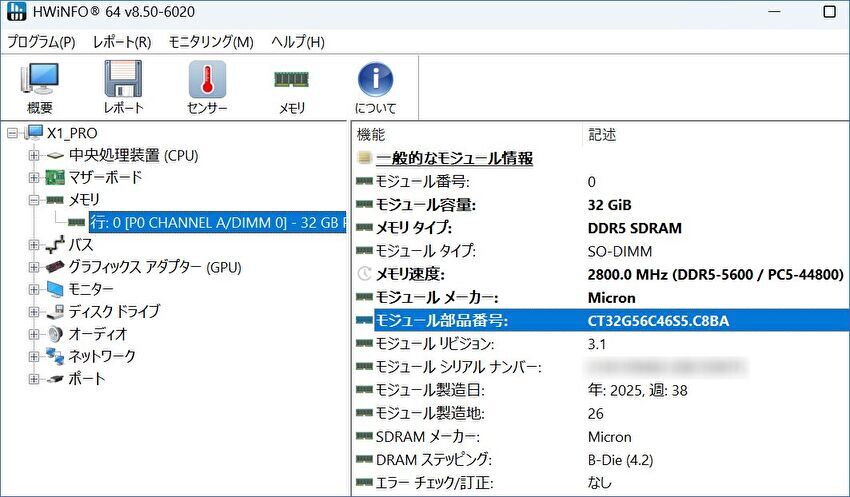850x497 pixels.
Task: Click the SO-DIMM value
Action: click(x=620, y=251)
